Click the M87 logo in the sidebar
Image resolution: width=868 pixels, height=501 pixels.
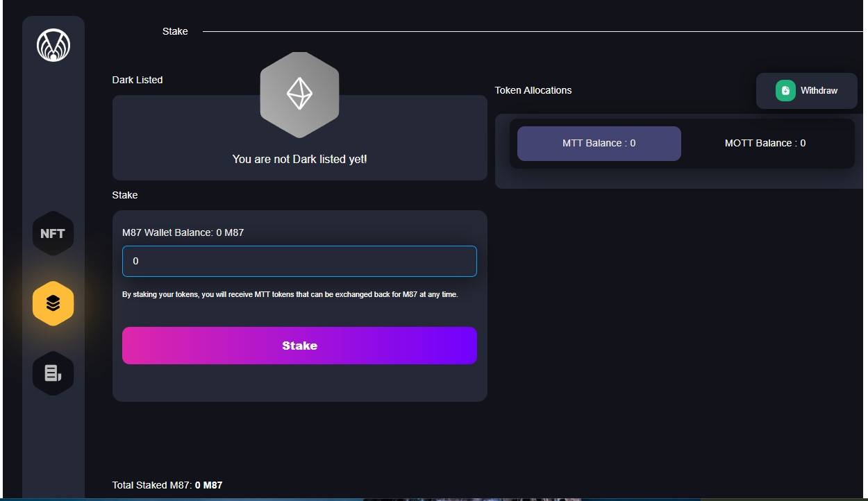pos(53,45)
